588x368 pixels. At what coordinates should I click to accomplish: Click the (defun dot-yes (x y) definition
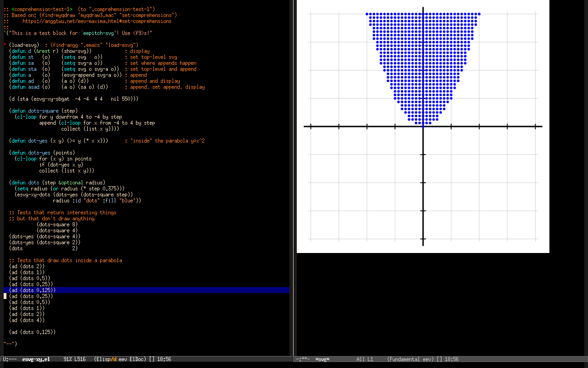point(59,141)
